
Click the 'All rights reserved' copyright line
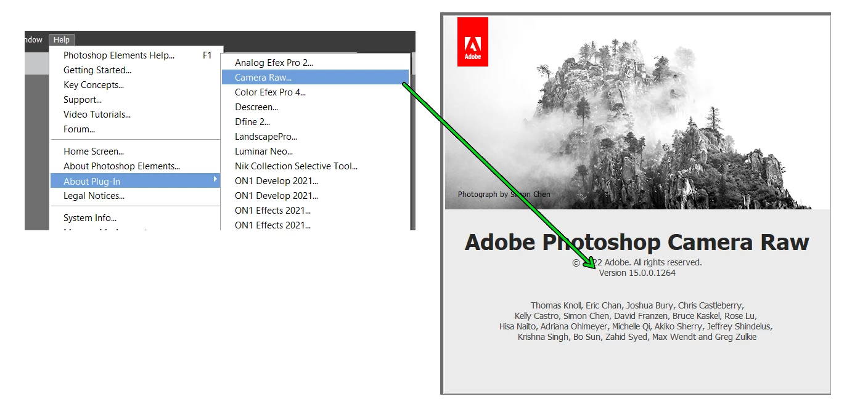(x=637, y=262)
